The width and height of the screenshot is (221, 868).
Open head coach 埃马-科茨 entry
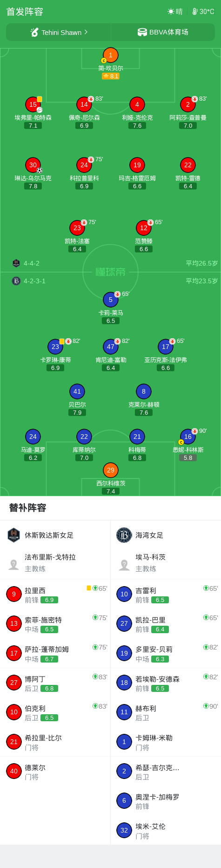click(x=166, y=563)
